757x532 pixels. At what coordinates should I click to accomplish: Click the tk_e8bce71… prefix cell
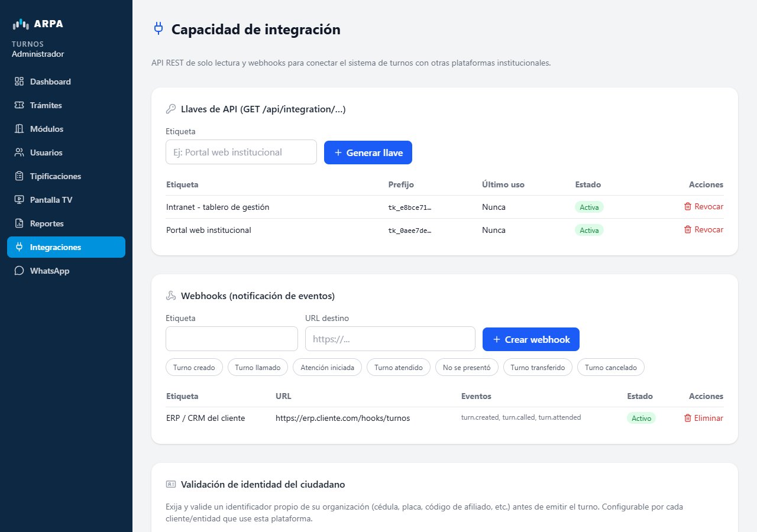point(410,207)
